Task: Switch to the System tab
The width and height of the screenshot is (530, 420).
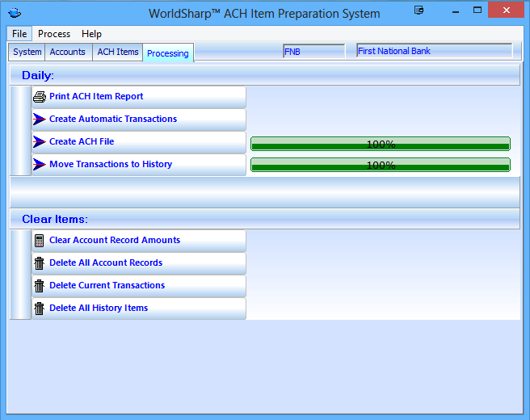Action: coord(27,52)
